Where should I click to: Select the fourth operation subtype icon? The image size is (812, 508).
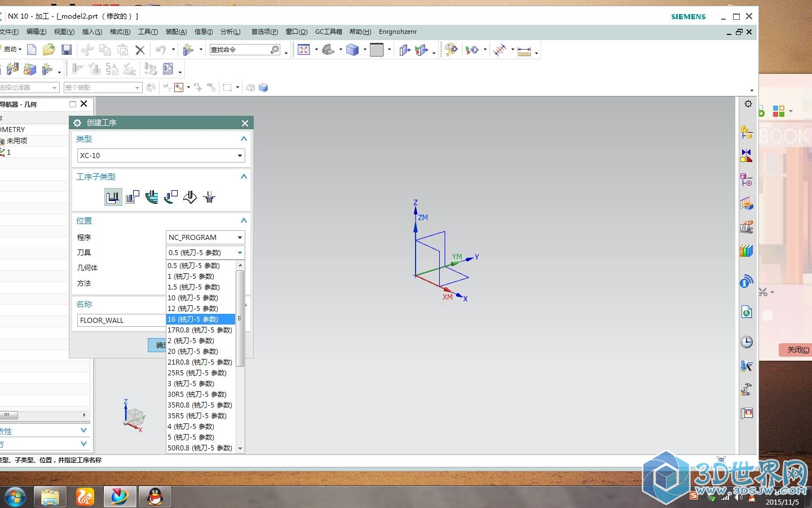(171, 197)
